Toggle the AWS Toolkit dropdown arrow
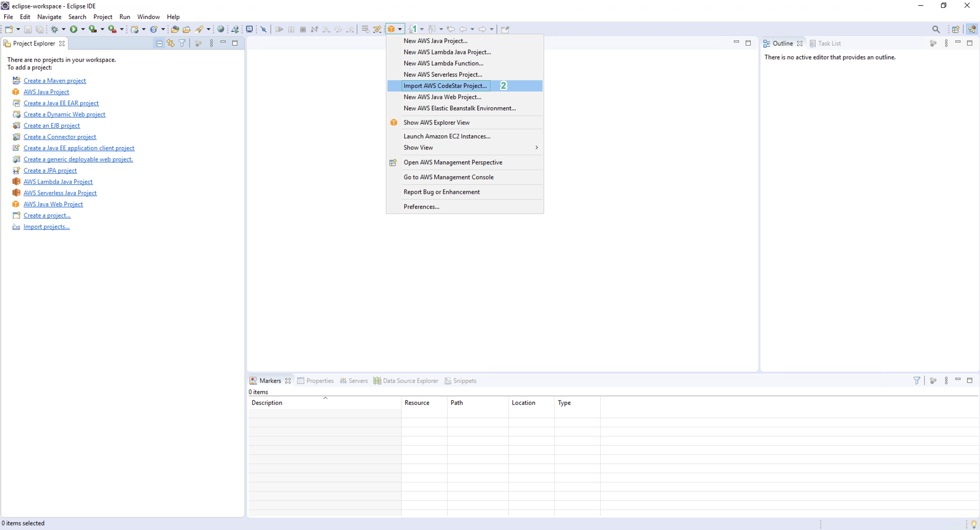The image size is (980, 530). tap(400, 29)
